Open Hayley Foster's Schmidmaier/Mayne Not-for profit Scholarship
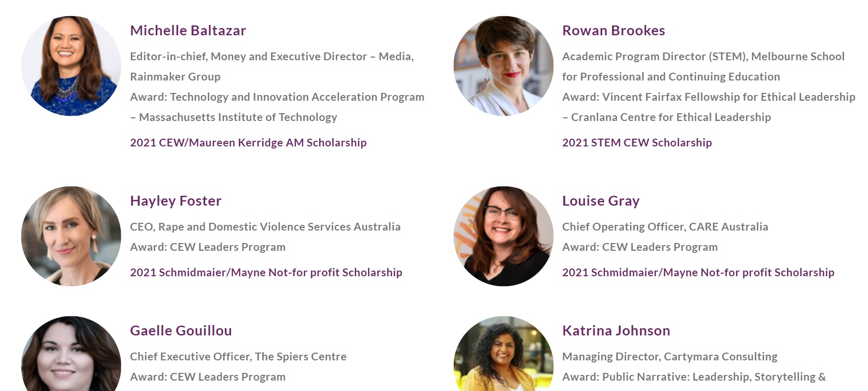Image resolution: width=868 pixels, height=391 pixels. pos(266,273)
